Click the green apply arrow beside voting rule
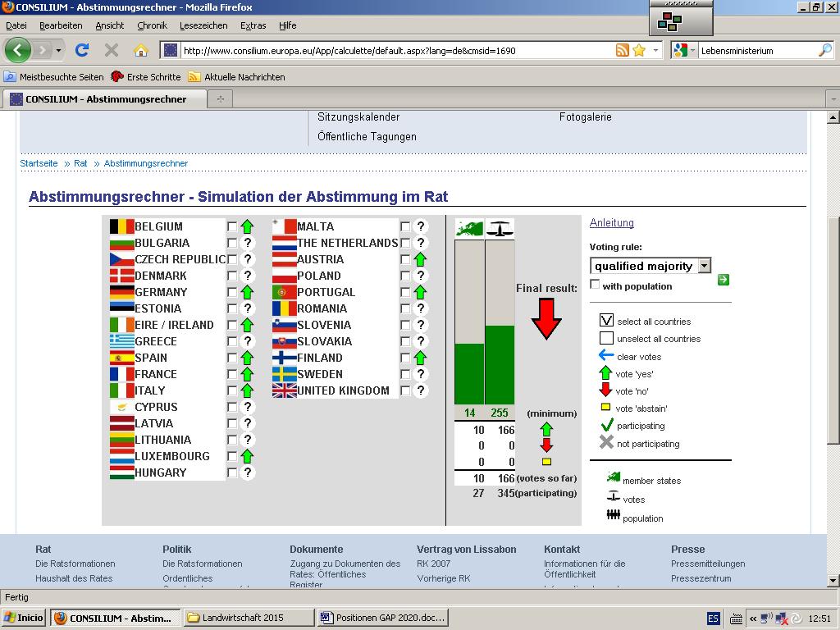The height and width of the screenshot is (630, 840). [x=723, y=280]
